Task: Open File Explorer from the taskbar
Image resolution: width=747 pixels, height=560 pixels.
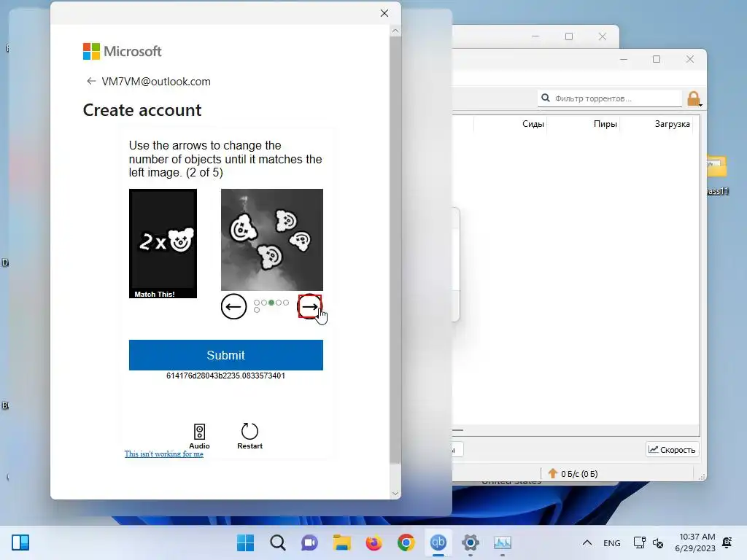Action: [x=341, y=542]
